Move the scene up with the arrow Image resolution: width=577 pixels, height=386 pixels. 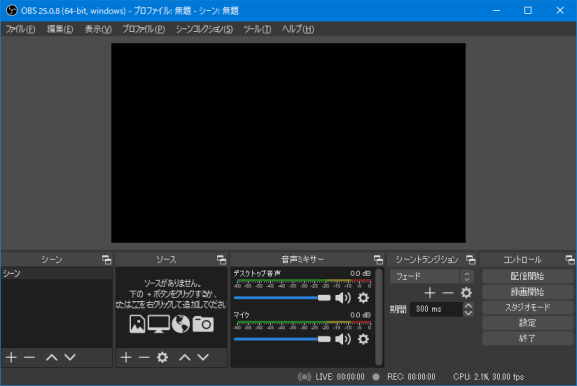point(52,357)
